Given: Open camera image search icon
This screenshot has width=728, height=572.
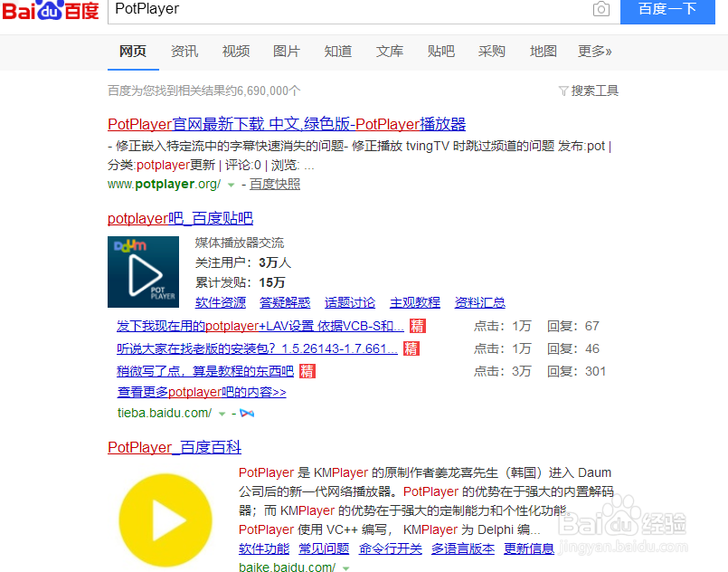Looking at the screenshot, I should pyautogui.click(x=600, y=9).
